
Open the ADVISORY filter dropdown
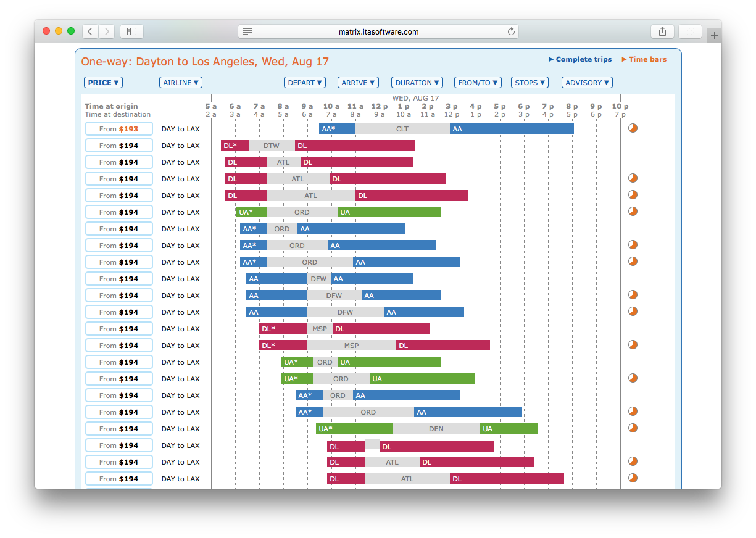point(587,83)
